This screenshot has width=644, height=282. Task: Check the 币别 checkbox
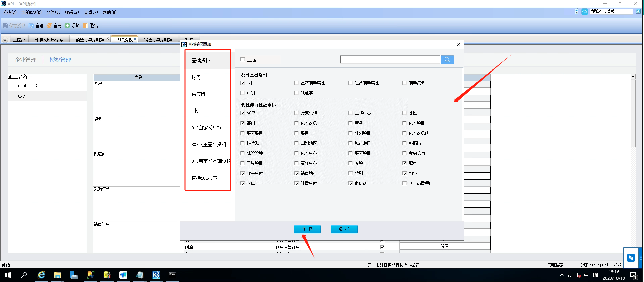(243, 93)
